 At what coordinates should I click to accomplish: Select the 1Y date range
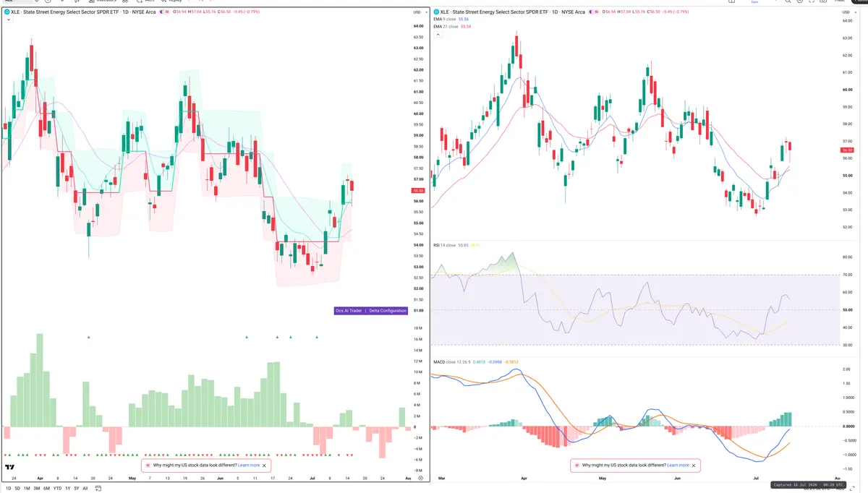pyautogui.click(x=68, y=488)
